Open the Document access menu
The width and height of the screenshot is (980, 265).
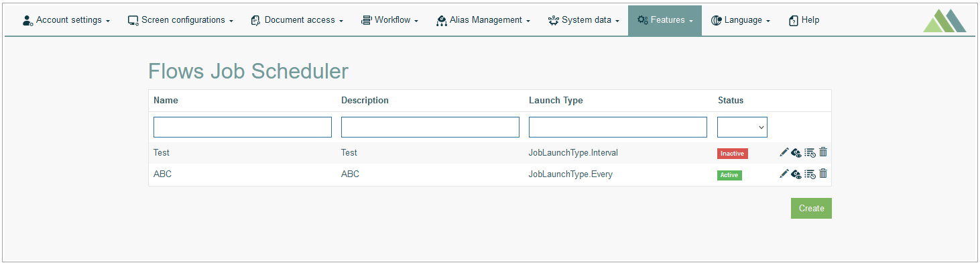[x=296, y=20]
